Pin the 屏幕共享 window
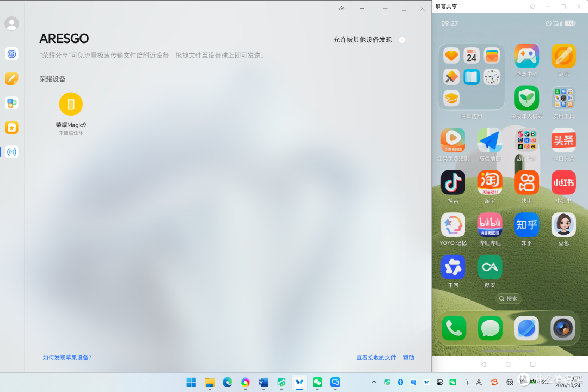Image resolution: width=588 pixels, height=392 pixels. click(x=532, y=7)
